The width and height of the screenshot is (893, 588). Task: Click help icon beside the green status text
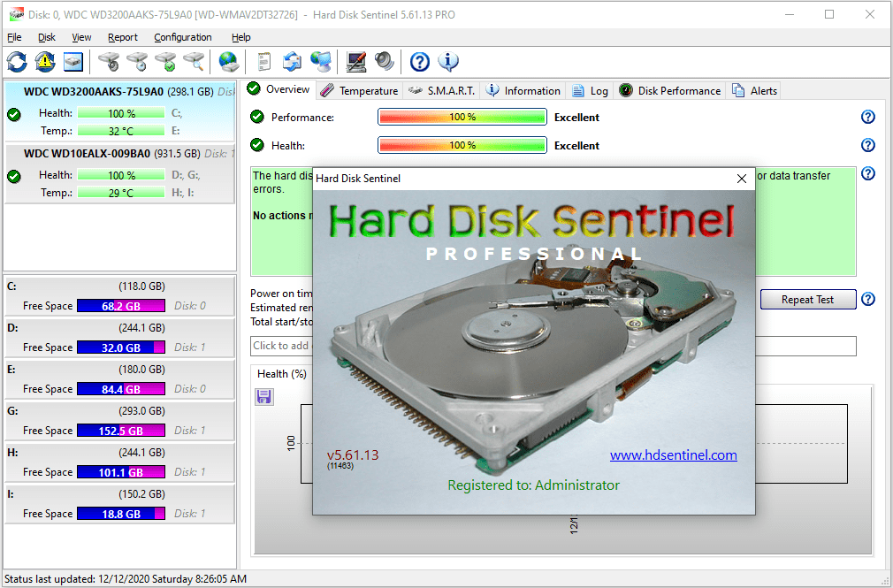click(868, 173)
